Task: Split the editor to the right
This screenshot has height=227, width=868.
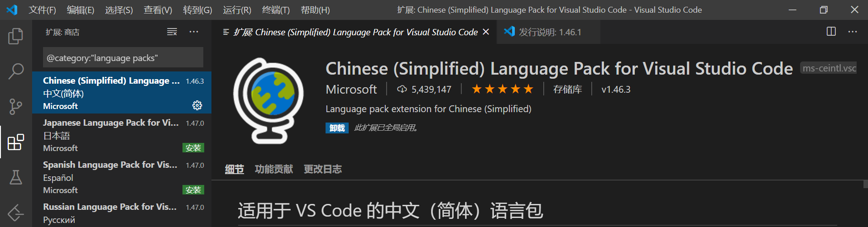Action: pos(831,32)
